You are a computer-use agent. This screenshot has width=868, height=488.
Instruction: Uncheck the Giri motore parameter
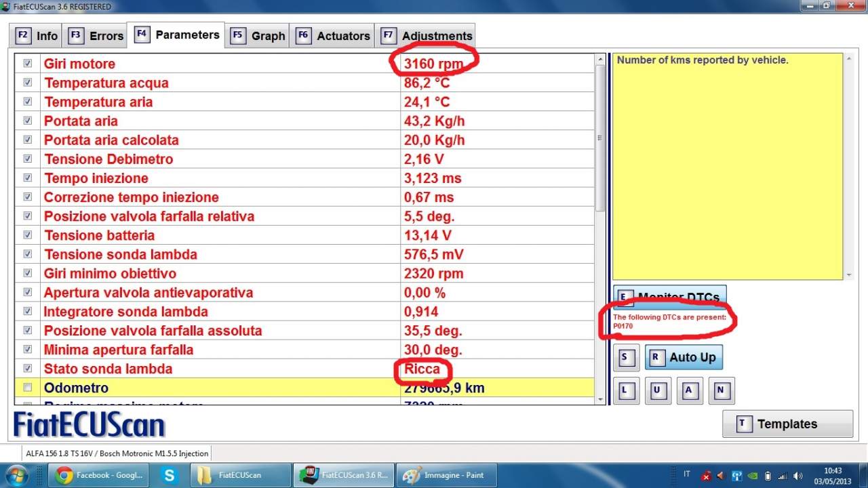28,63
